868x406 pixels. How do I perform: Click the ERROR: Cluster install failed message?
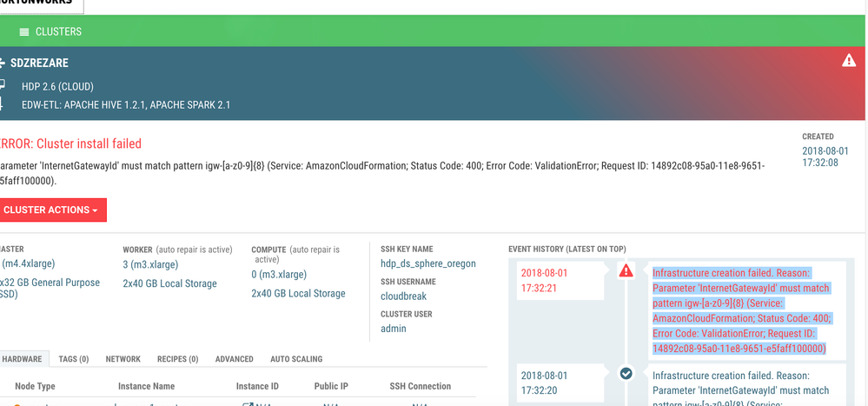click(x=70, y=143)
